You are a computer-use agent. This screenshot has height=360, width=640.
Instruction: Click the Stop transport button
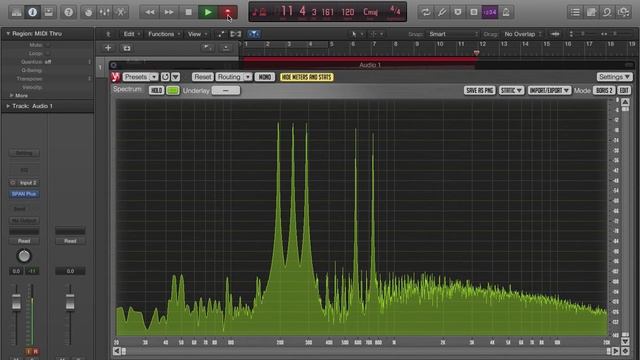pyautogui.click(x=188, y=12)
